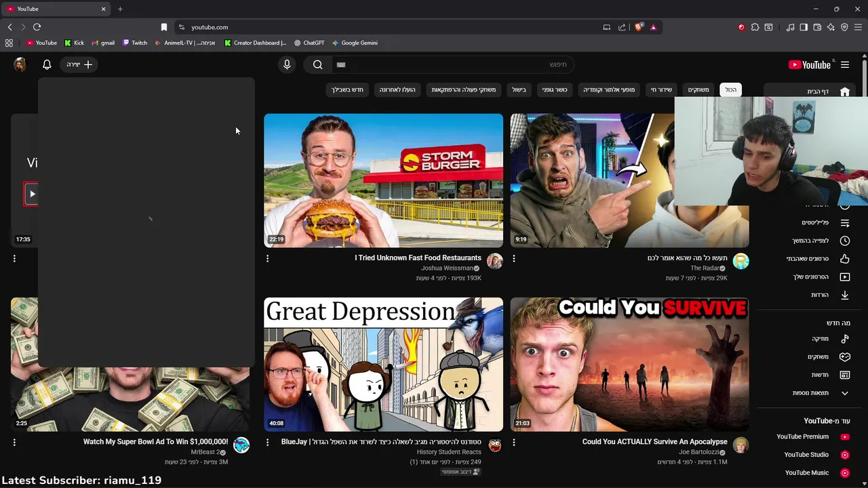Viewport: 868px width, 488px height.
Task: Open Could You SURVIVE video thumbnail
Action: [629, 364]
